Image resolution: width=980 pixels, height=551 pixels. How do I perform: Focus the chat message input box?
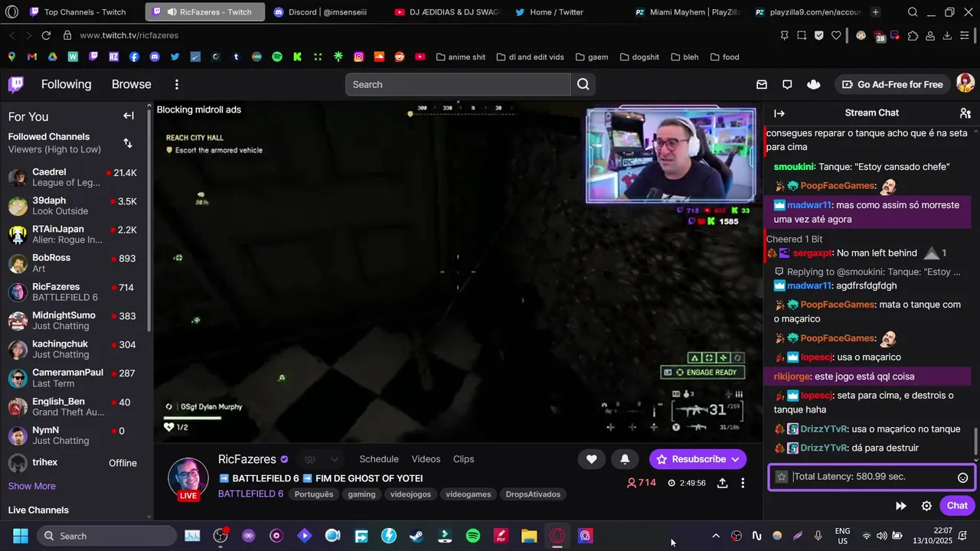871,477
